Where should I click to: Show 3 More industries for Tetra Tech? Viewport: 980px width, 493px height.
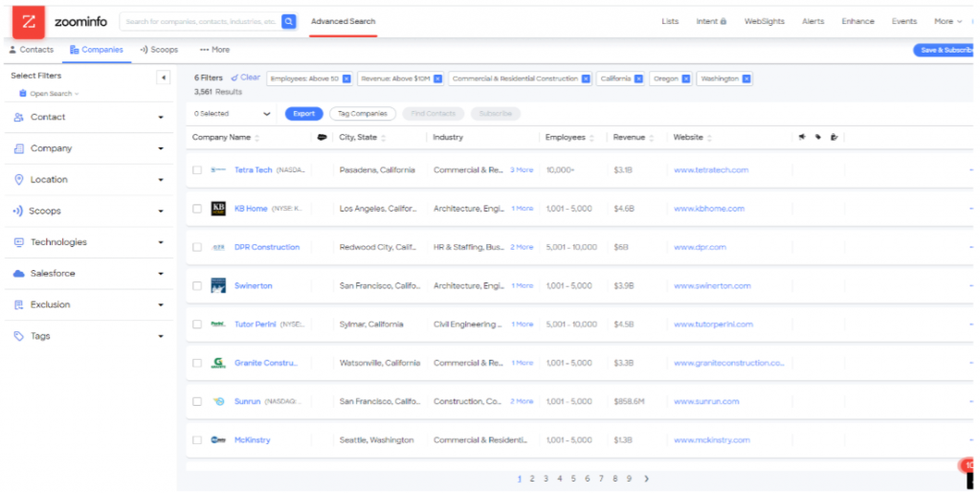[522, 170]
